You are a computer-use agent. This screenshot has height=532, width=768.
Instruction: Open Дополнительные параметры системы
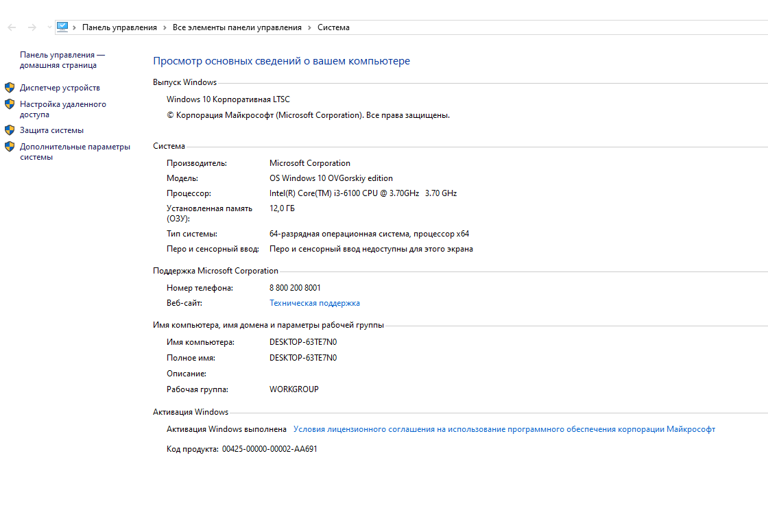tap(75, 152)
